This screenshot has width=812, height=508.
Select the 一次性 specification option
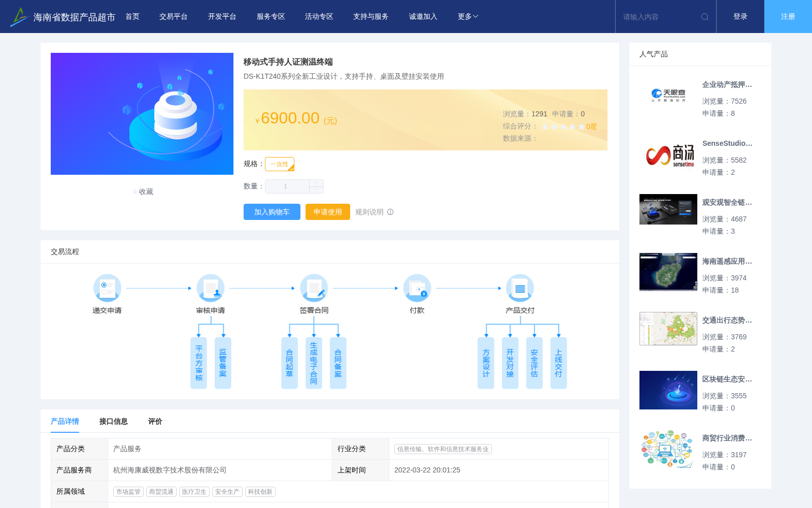click(280, 164)
